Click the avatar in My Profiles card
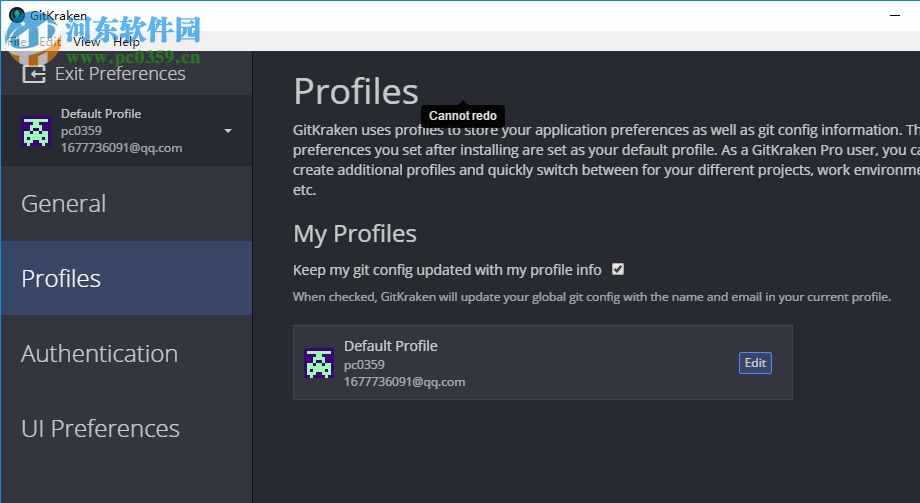This screenshot has height=503, width=920. pyautogui.click(x=319, y=363)
